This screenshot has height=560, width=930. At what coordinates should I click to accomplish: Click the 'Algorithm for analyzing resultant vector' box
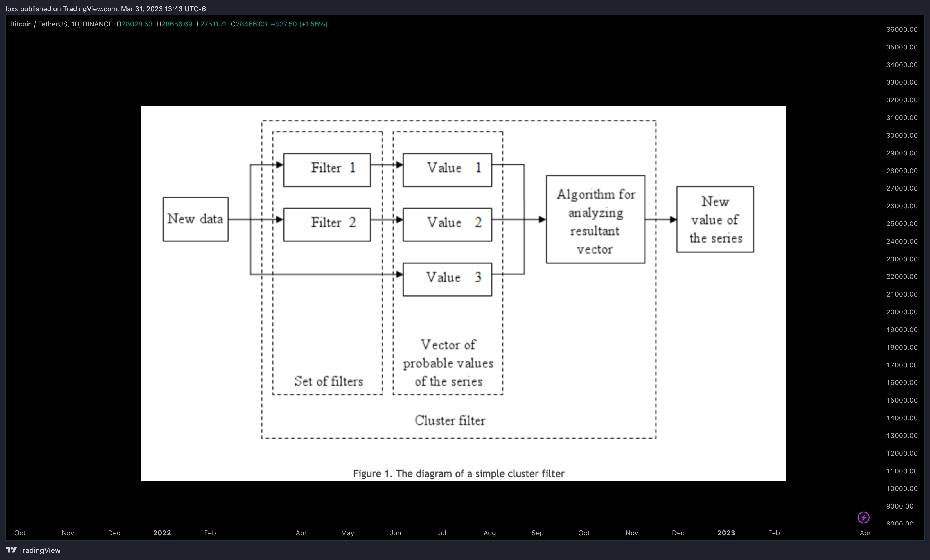596,219
